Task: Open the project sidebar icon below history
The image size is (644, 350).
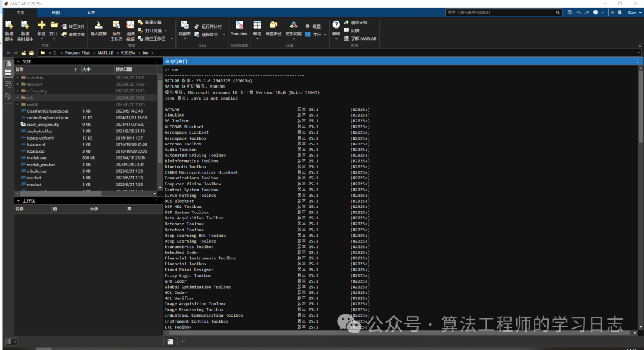Action: pos(8,97)
